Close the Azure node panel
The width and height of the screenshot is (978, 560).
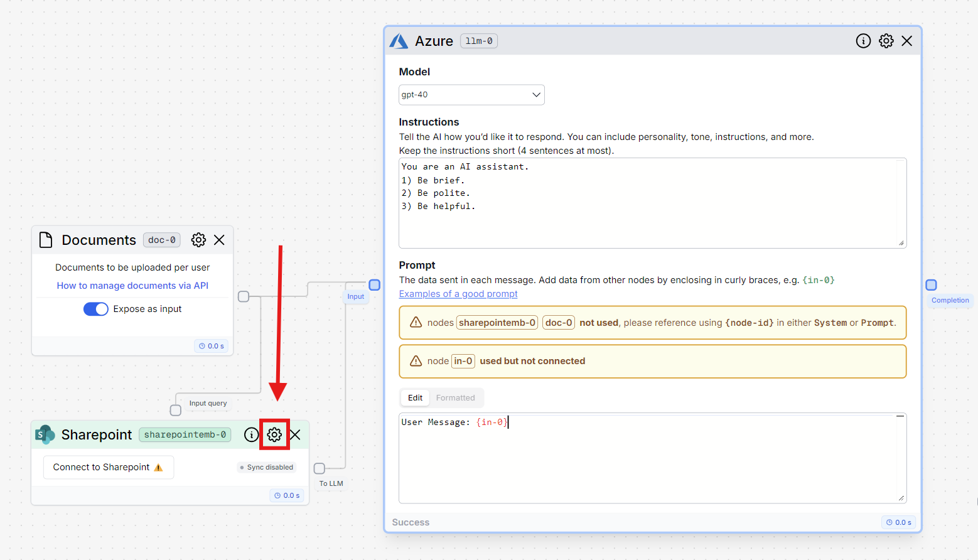(906, 41)
